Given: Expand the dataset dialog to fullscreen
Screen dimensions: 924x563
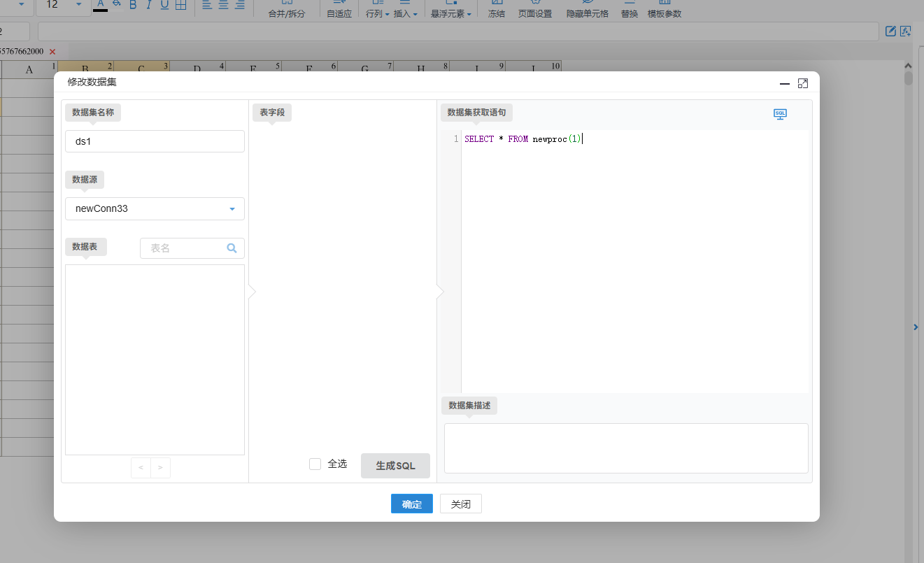Looking at the screenshot, I should point(803,83).
